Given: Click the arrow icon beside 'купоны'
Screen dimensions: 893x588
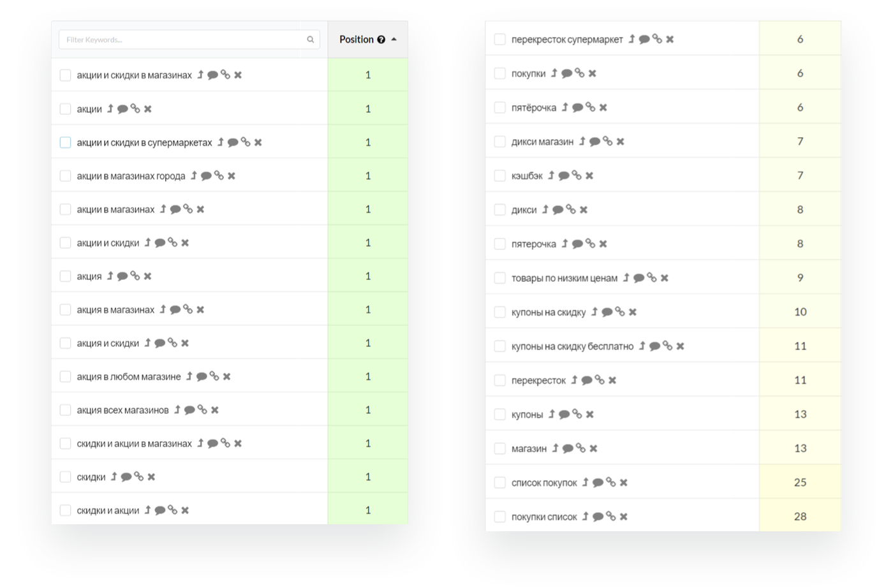Looking at the screenshot, I should (x=552, y=414).
